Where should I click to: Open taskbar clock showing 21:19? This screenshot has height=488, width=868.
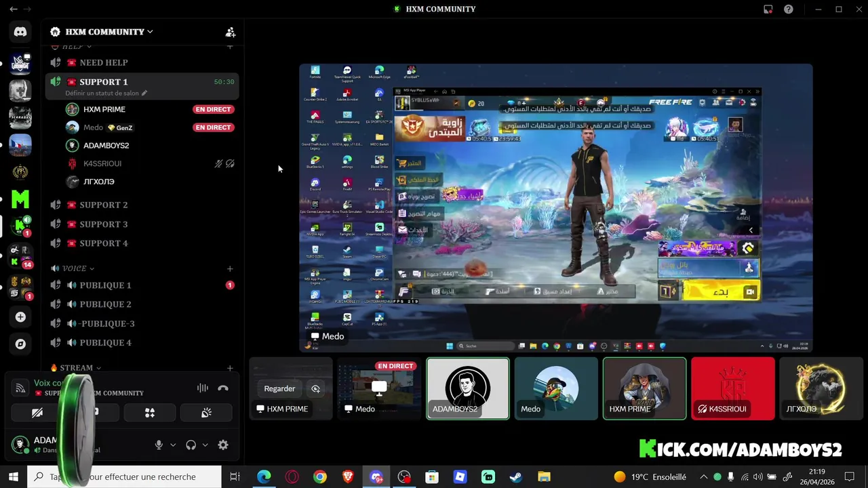[x=817, y=477]
